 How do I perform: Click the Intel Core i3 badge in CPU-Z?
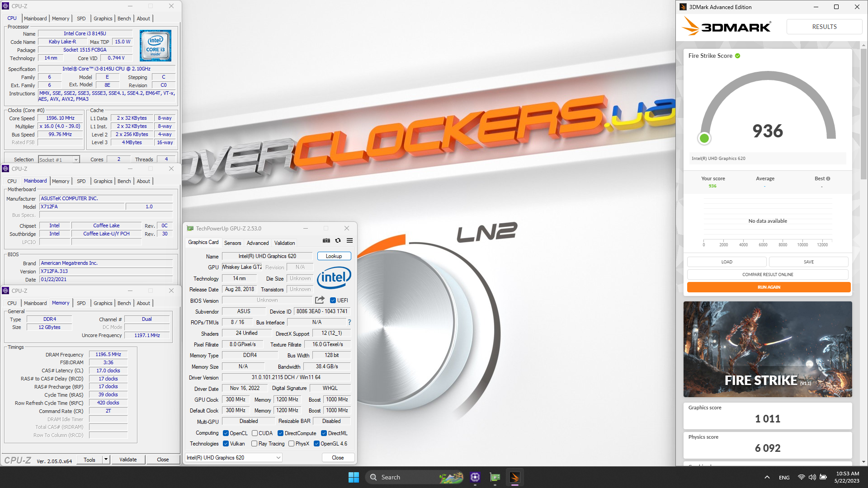click(x=156, y=46)
